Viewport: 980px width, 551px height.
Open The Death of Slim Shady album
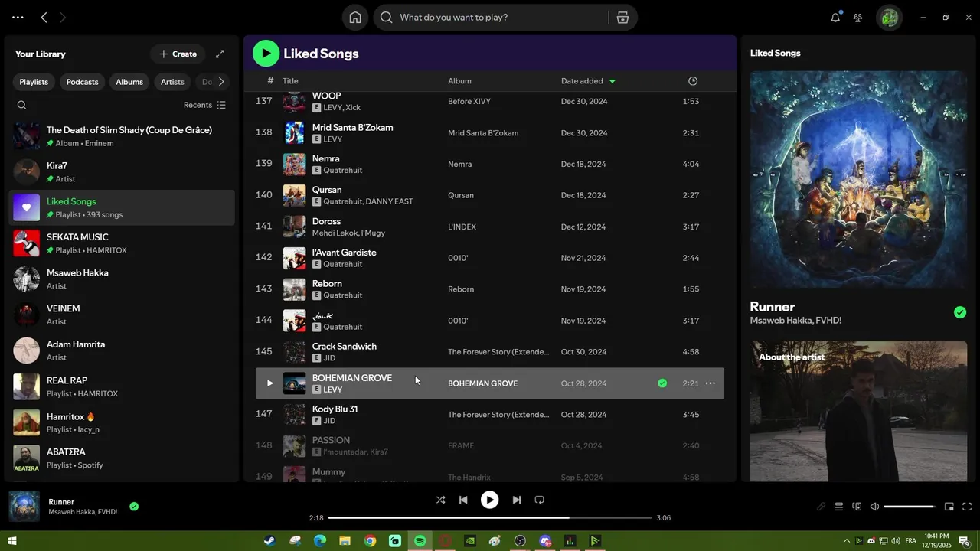(x=122, y=136)
